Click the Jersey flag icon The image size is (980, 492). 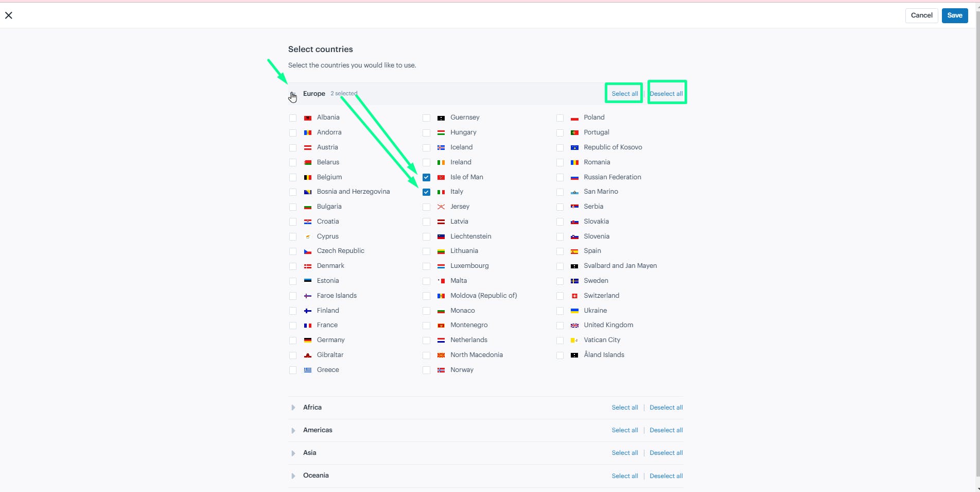click(x=441, y=207)
